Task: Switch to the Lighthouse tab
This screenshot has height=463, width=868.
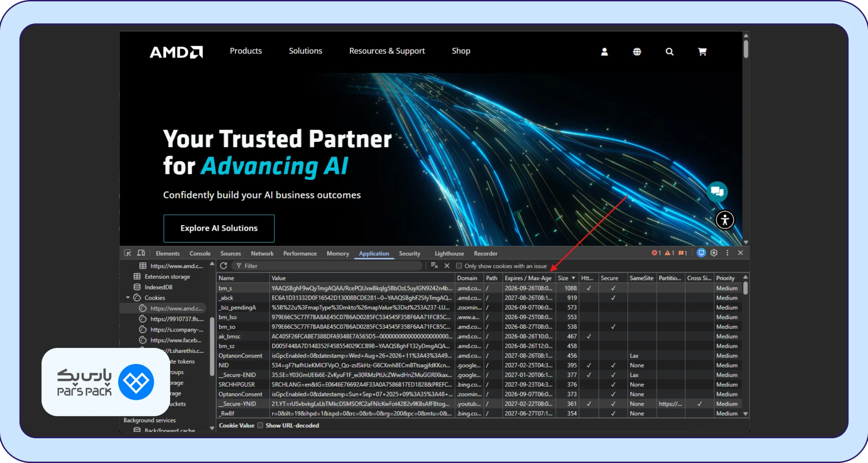Action: pos(449,253)
